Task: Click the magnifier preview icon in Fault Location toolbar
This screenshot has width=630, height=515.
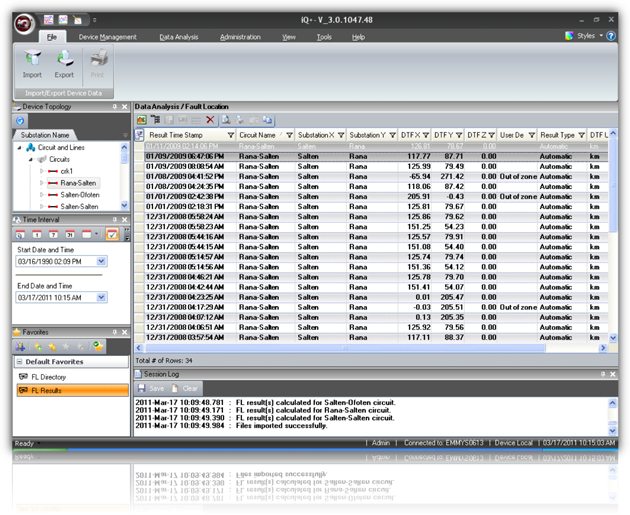Action: click(x=226, y=120)
